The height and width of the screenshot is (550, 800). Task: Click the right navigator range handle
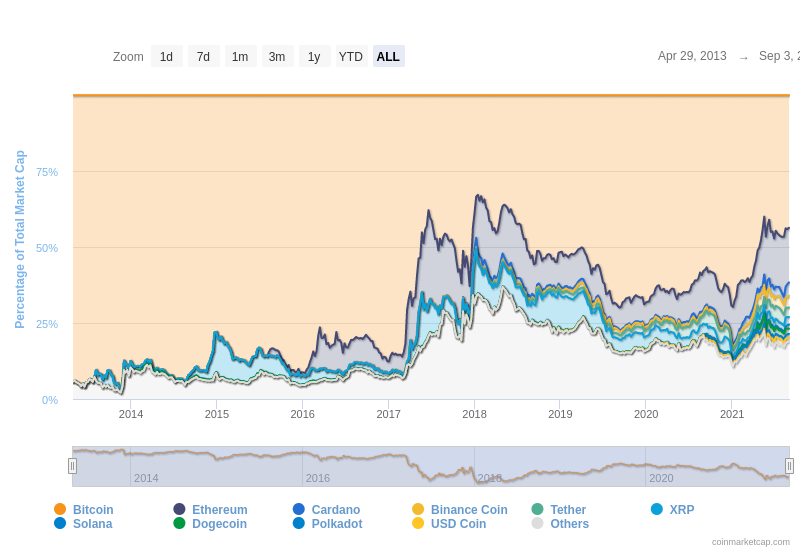(x=789, y=466)
